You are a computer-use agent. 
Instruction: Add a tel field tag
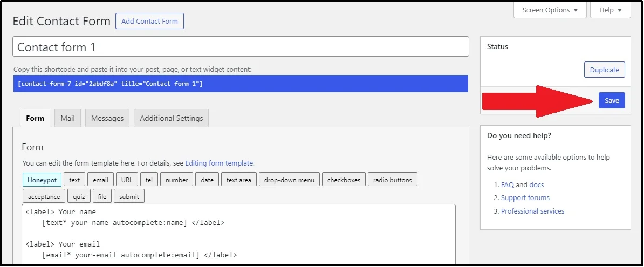(x=149, y=180)
